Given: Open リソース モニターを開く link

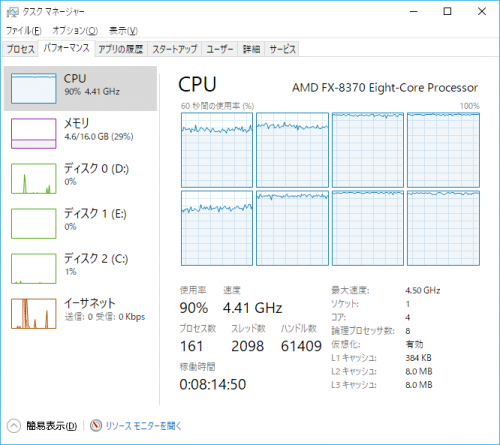Looking at the screenshot, I should [x=144, y=426].
